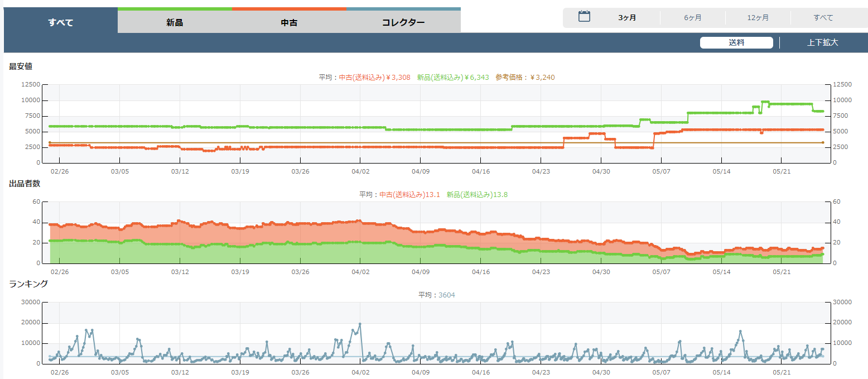Screen dimensions: 868x379
Task: Select the 中古 tab
Action: click(289, 23)
